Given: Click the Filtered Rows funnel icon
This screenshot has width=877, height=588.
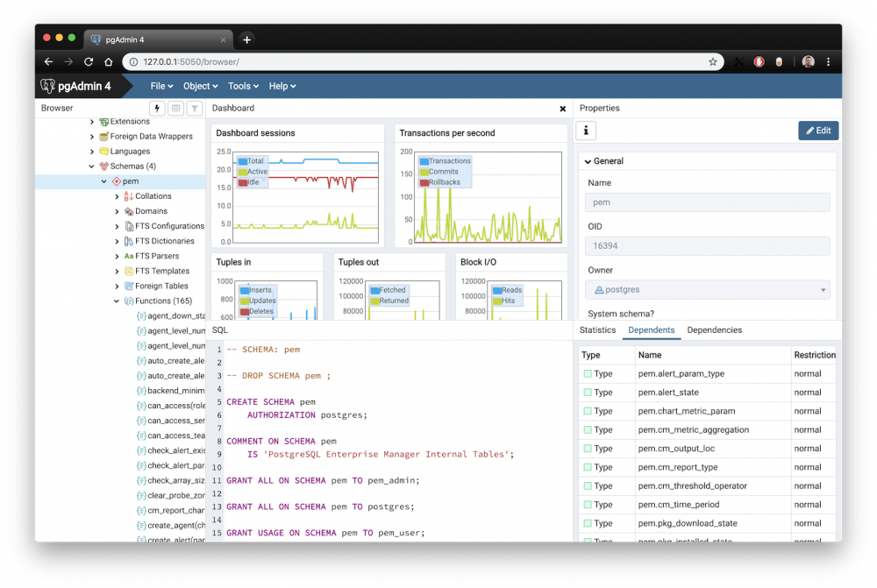Looking at the screenshot, I should click(x=194, y=109).
